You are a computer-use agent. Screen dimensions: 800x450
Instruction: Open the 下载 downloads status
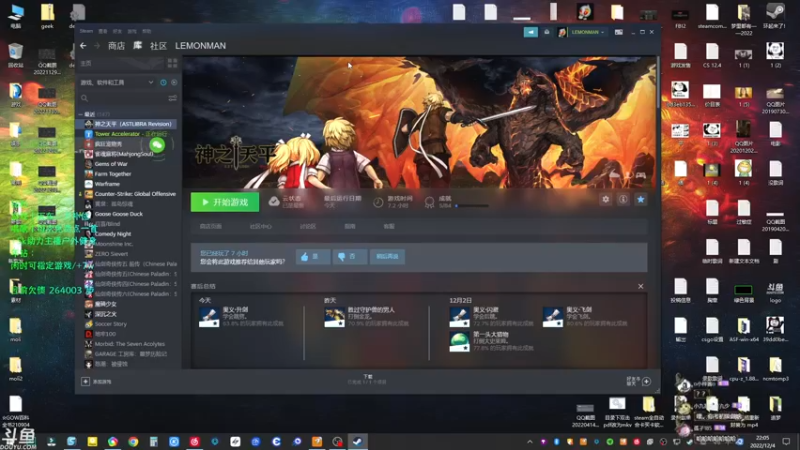tap(367, 379)
